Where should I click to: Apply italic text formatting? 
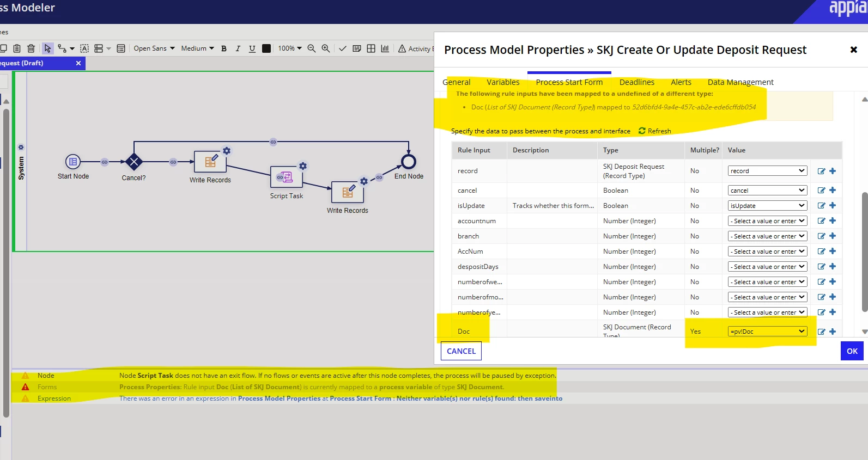tap(238, 48)
